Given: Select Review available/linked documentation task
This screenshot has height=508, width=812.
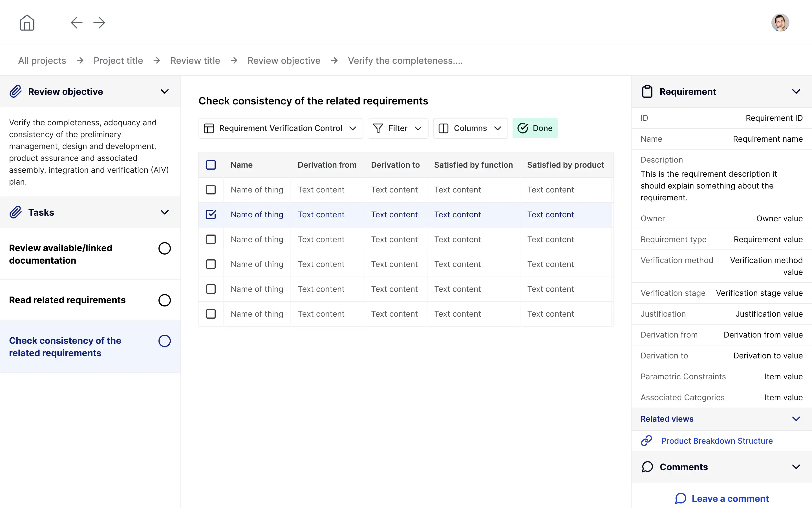Looking at the screenshot, I should (x=90, y=254).
